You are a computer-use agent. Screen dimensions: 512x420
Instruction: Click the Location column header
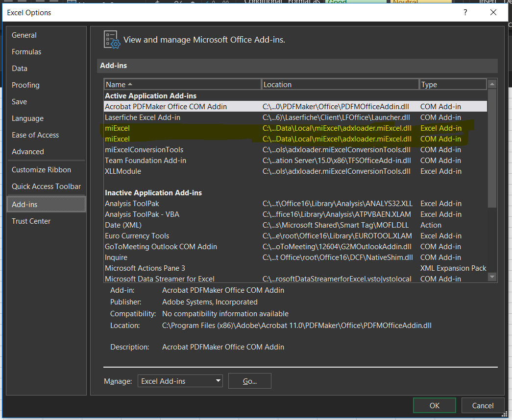[x=340, y=85]
